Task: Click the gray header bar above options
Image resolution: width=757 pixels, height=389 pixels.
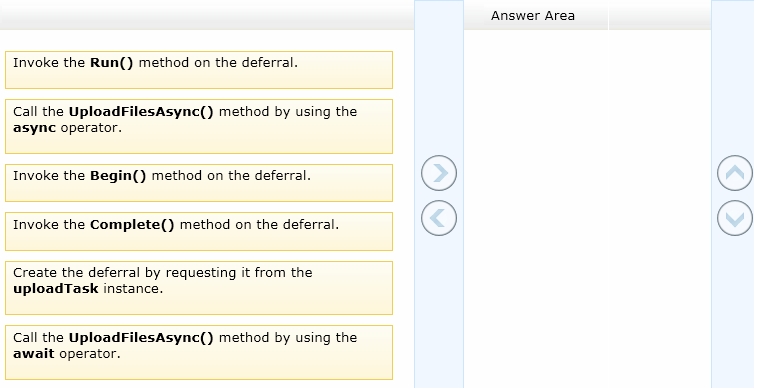Action: click(x=207, y=15)
